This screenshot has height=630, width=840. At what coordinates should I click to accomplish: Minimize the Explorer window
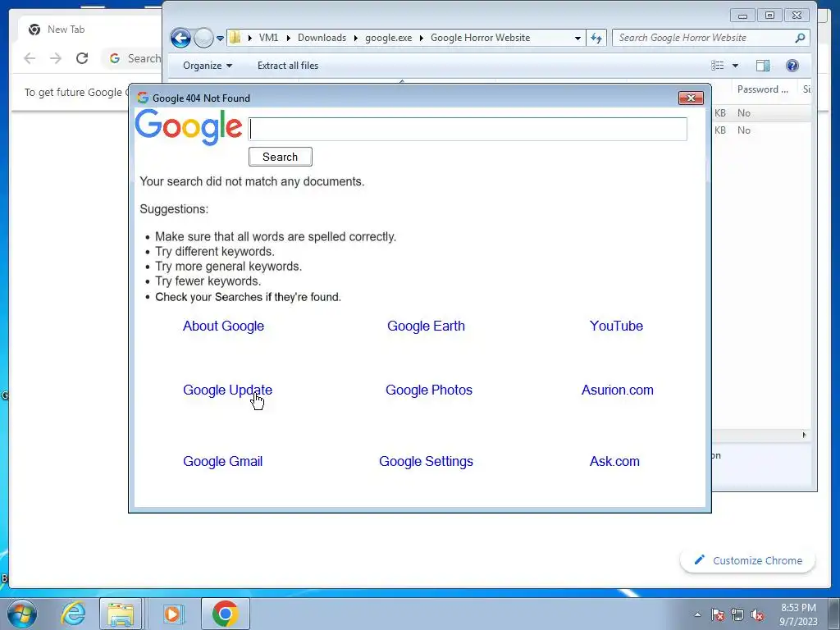point(742,16)
